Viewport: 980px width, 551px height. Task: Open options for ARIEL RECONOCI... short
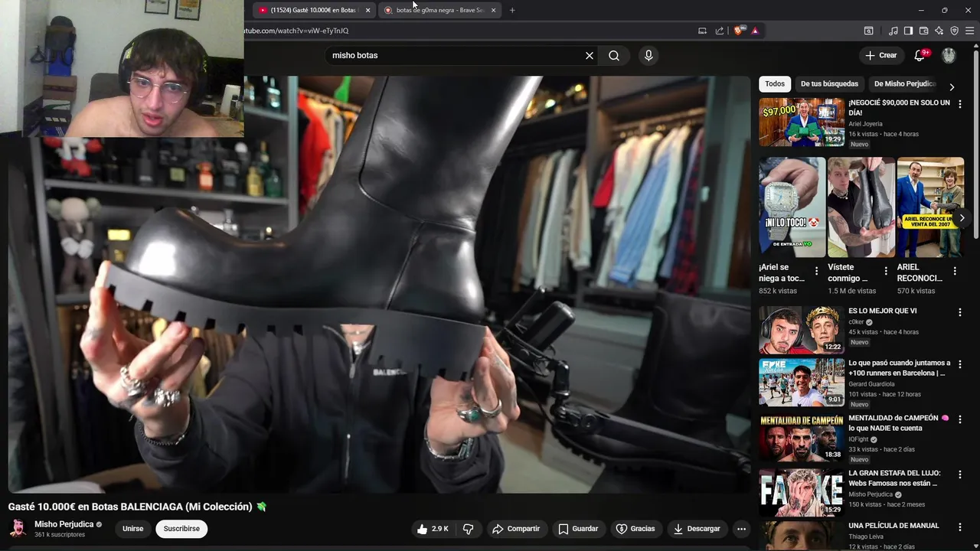click(x=955, y=271)
